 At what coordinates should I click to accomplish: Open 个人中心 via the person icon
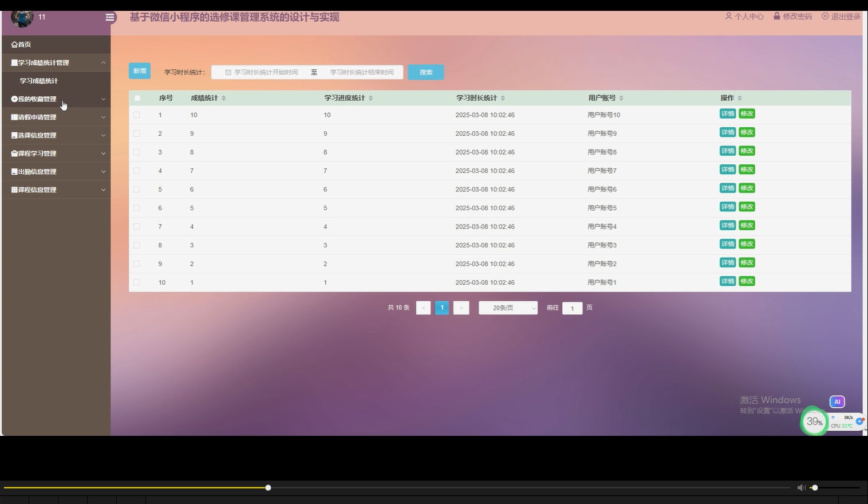(x=729, y=17)
